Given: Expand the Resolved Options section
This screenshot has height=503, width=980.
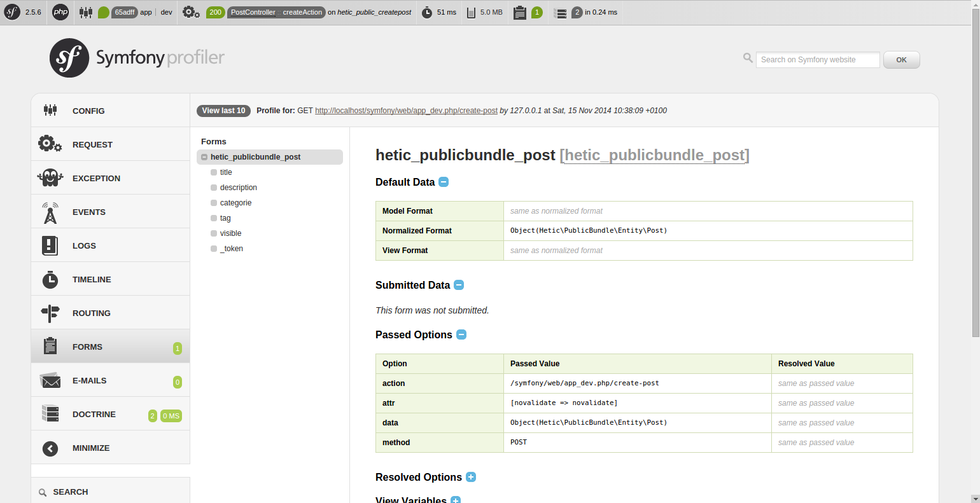Looking at the screenshot, I should click(471, 477).
